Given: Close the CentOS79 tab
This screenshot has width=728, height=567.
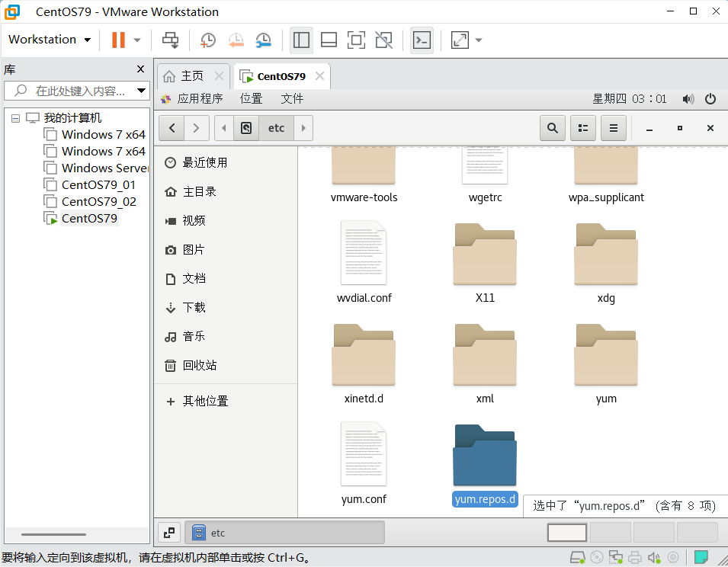Looking at the screenshot, I should coord(319,75).
